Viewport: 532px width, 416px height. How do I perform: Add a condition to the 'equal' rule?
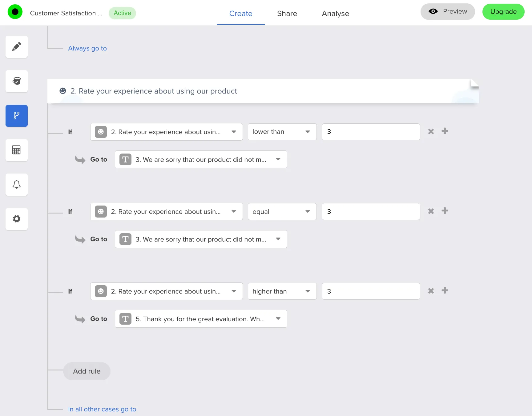tap(445, 211)
